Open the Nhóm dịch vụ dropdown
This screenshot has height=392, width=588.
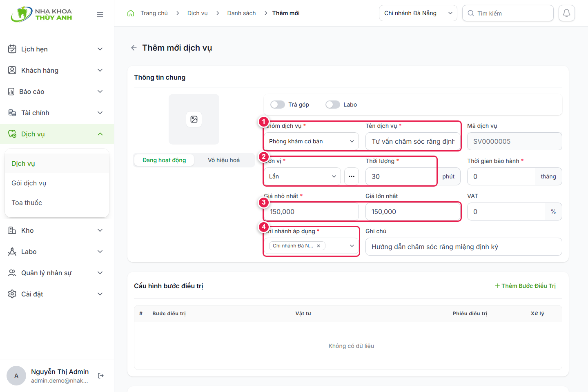click(311, 141)
